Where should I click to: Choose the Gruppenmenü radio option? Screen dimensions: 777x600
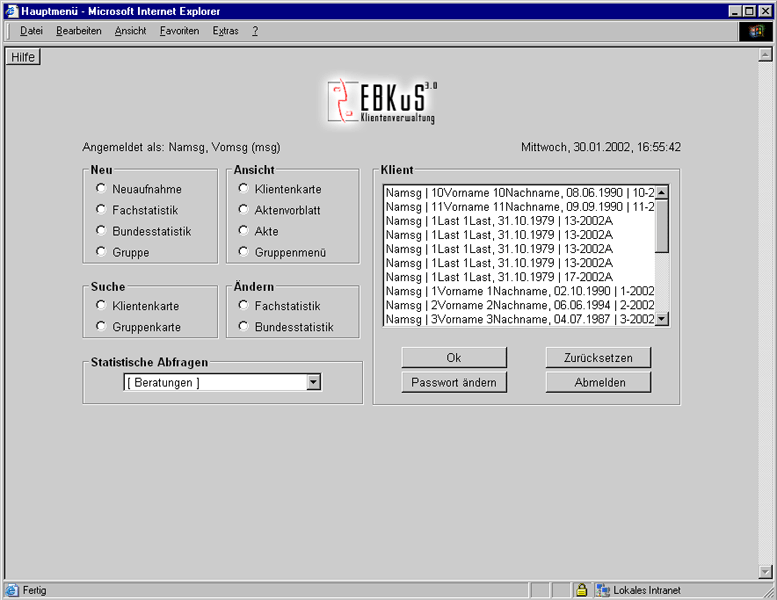coord(243,252)
